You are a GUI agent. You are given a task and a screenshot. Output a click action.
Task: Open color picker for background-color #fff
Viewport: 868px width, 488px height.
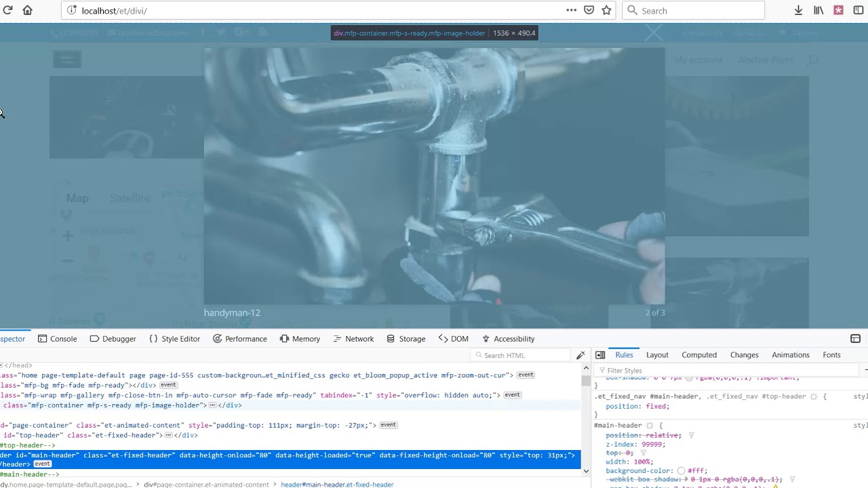coord(681,471)
